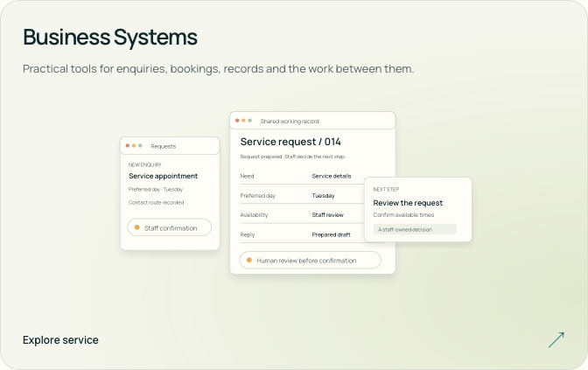Click the green dot in Requests window
The width and height of the screenshot is (588, 370).
[140, 146]
